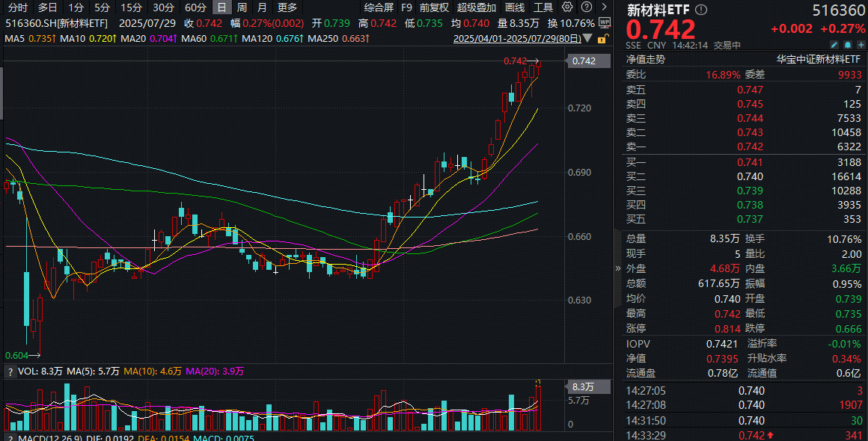
Task: Switch to the 60分 timeframe tab
Action: point(195,7)
